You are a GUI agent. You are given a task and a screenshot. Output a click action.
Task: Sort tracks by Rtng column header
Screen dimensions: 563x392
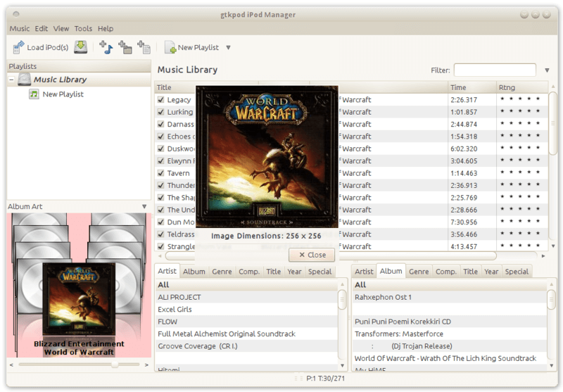point(522,87)
